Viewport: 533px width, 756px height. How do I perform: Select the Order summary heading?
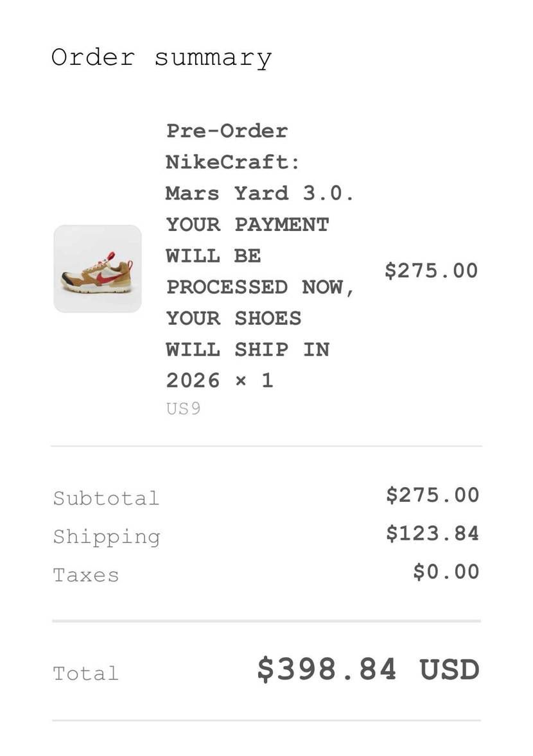pos(162,58)
